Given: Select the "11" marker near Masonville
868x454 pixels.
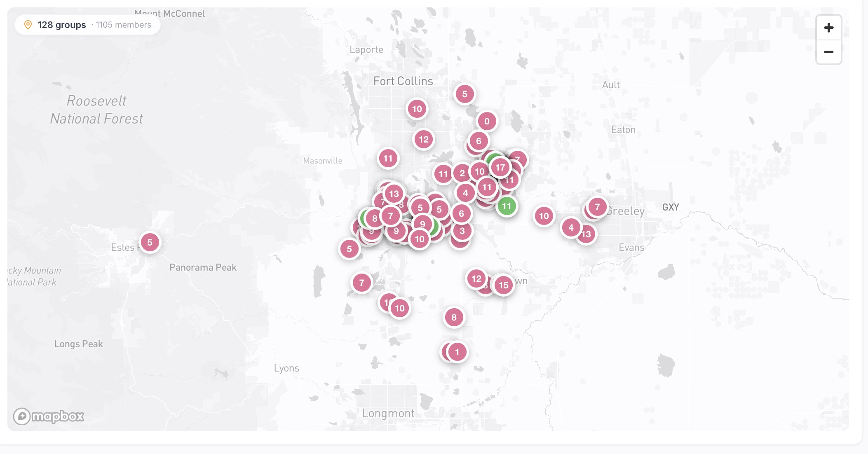Looking at the screenshot, I should point(387,158).
